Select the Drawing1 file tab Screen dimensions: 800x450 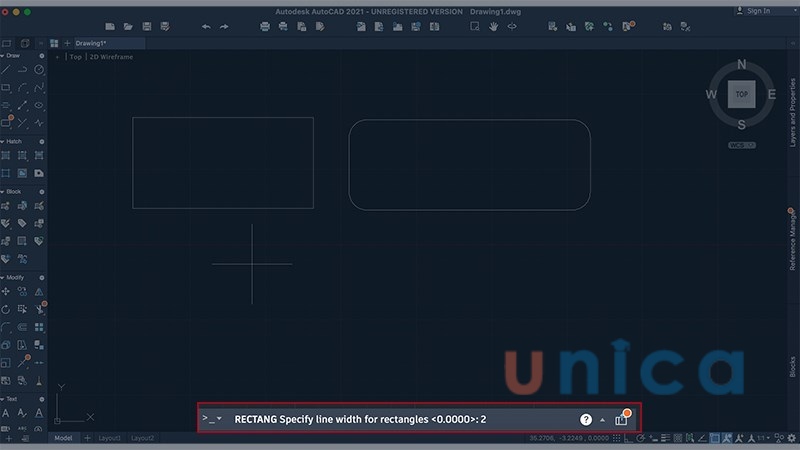[96, 44]
